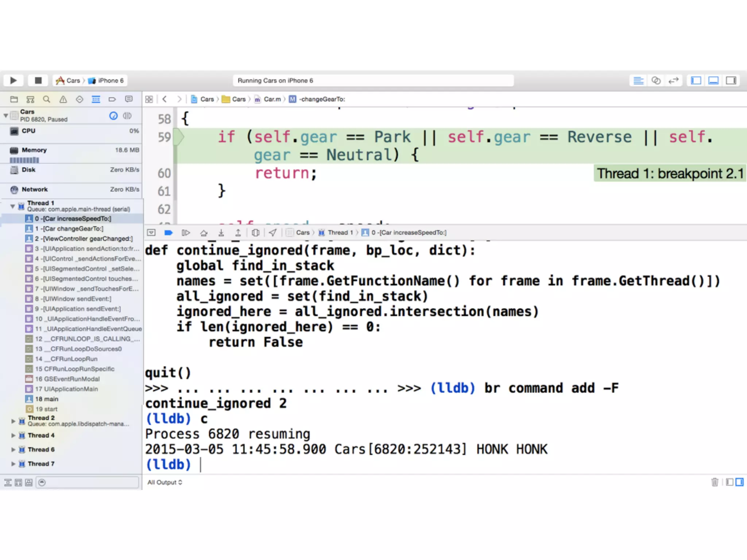Toggle the left navigator panel visibility
Image resolution: width=747 pixels, height=560 pixels.
pyautogui.click(x=696, y=81)
